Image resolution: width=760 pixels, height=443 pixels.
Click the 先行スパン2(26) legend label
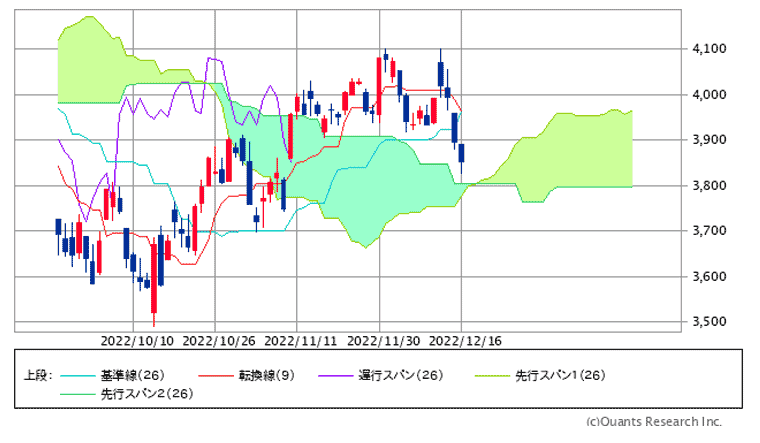pyautogui.click(x=147, y=394)
